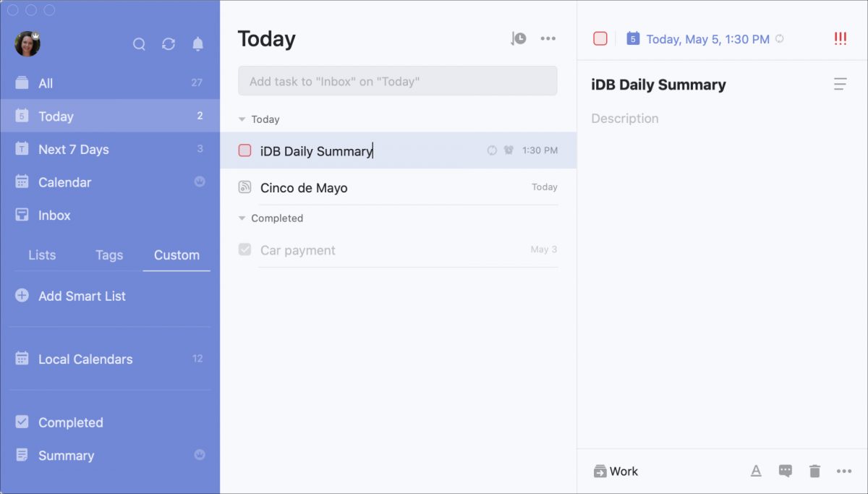Image resolution: width=868 pixels, height=494 pixels.
Task: Collapse the Completed section
Action: click(241, 218)
